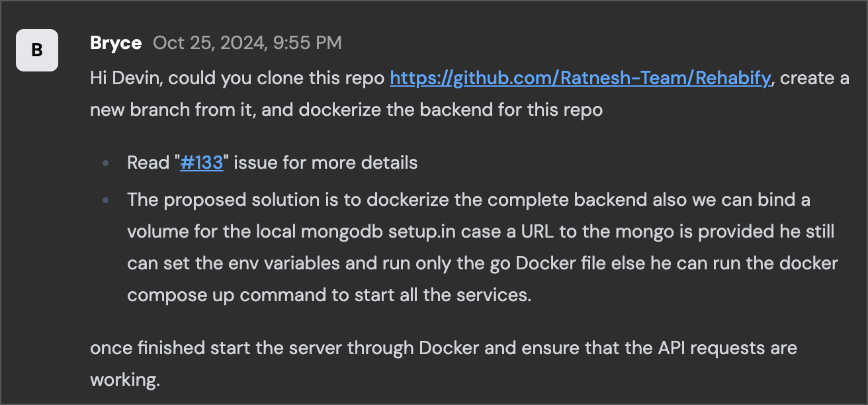Click Bryce's avatar icon with letter B
The width and height of the screenshot is (868, 405).
coord(37,50)
